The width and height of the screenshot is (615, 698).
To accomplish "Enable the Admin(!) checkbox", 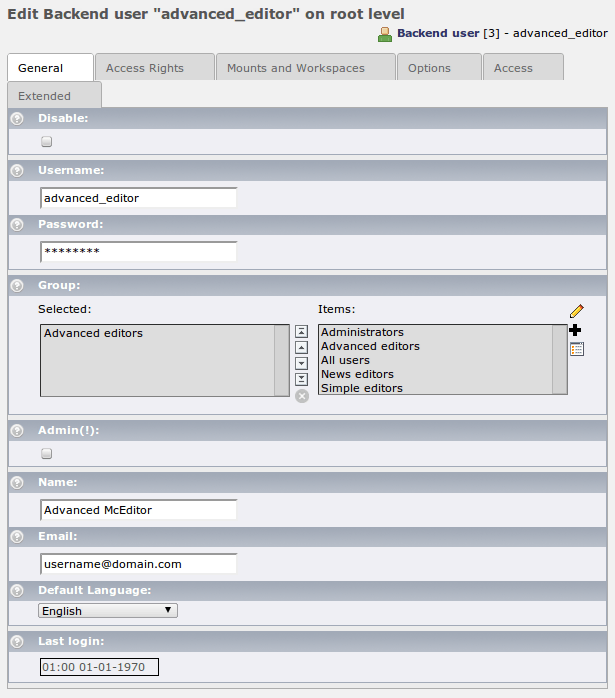I will click(x=46, y=454).
